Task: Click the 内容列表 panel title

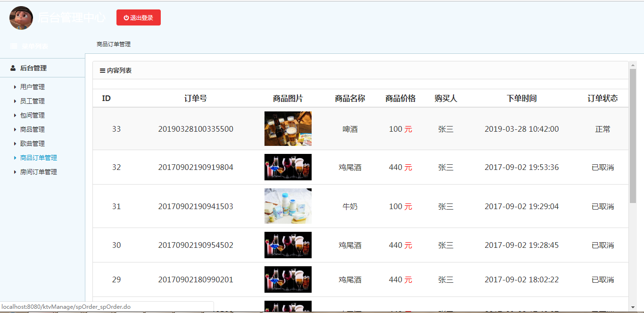Action: 119,71
